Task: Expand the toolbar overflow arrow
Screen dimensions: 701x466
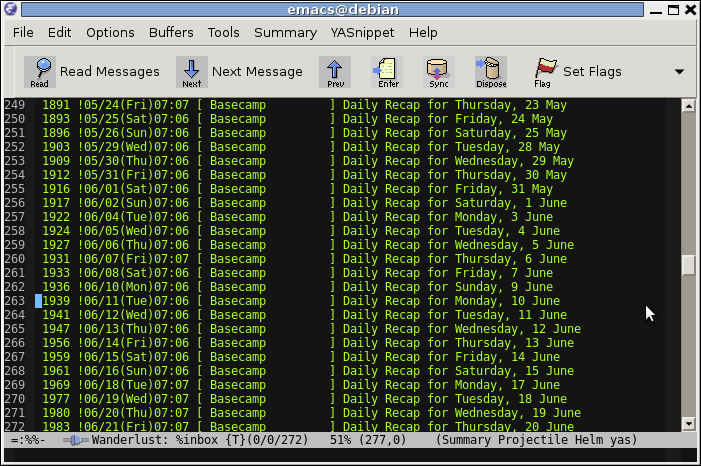Action: pyautogui.click(x=680, y=72)
